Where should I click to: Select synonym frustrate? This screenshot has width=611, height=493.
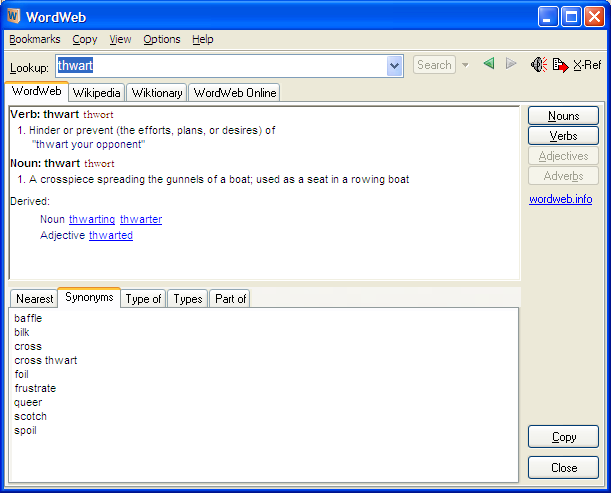[35, 388]
